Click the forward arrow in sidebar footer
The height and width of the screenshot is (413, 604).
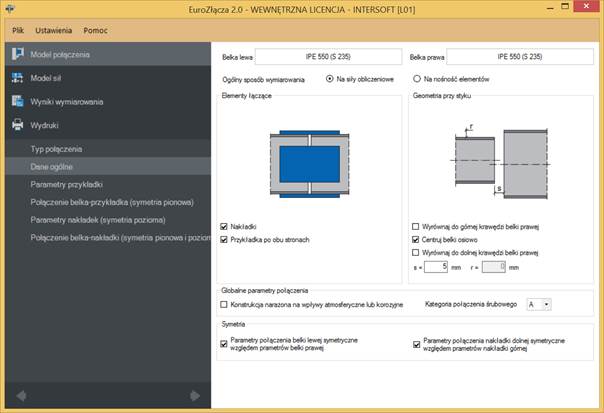(195, 396)
